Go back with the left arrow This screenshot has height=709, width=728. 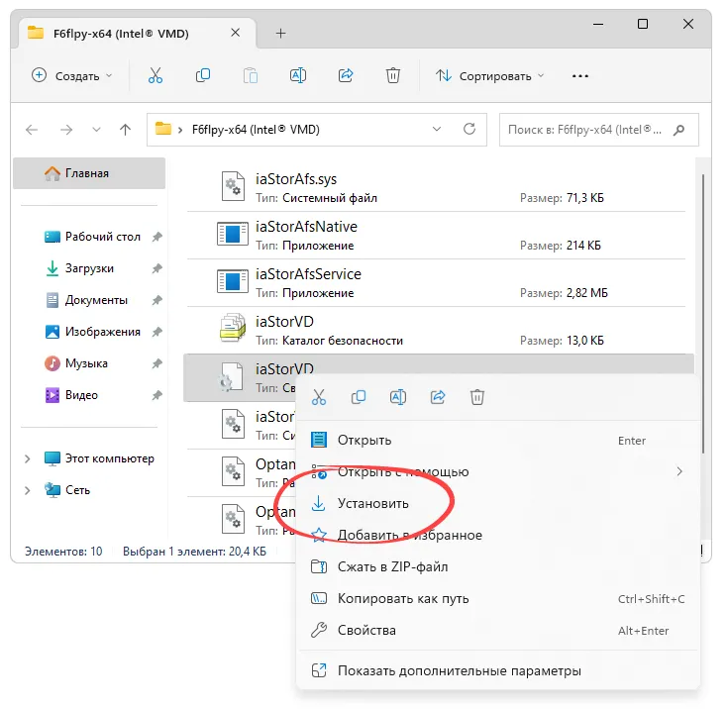[x=32, y=130]
